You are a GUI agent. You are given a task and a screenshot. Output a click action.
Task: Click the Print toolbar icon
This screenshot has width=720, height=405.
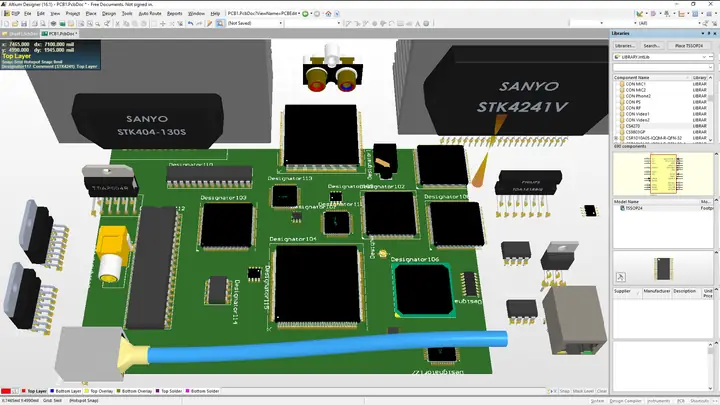coord(34,23)
